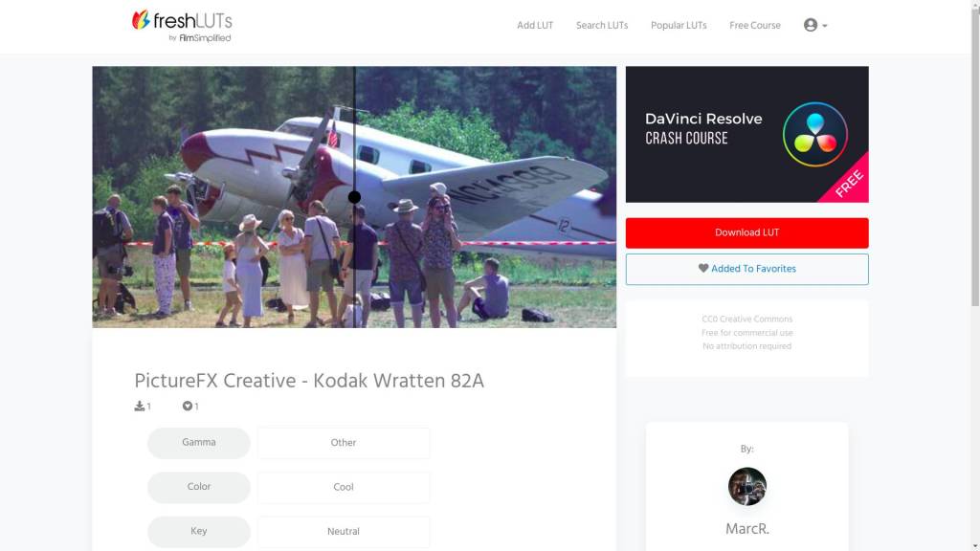Select the Neutral key tag
This screenshot has height=551, width=980.
[x=344, y=532]
